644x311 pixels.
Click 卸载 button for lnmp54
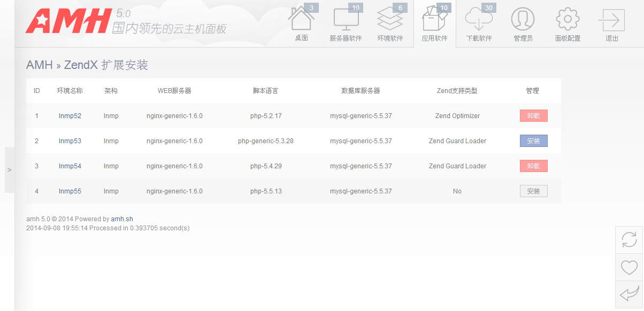[x=533, y=166]
